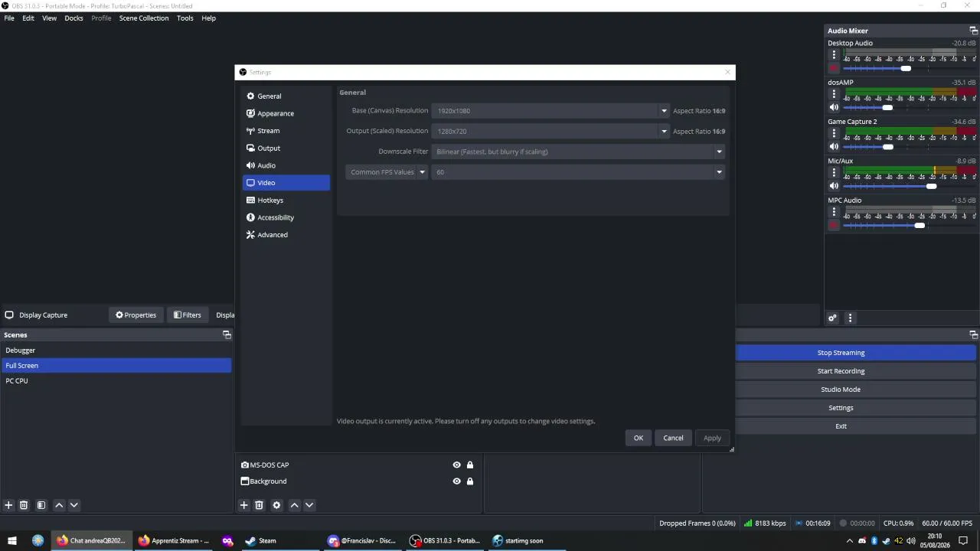The height and width of the screenshot is (551, 980).
Task: Add a new source with plus icon
Action: coord(243,505)
